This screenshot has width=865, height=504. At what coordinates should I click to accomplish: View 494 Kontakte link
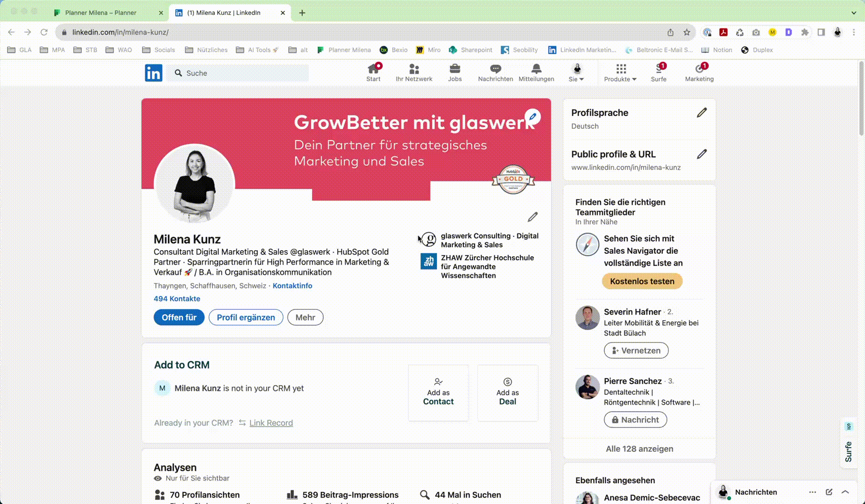177,299
